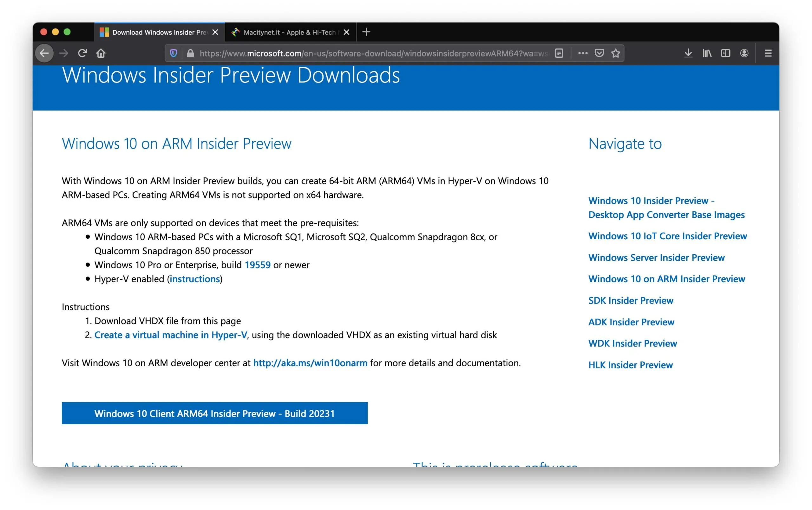Reload the current page
The image size is (812, 510).
pos(82,53)
